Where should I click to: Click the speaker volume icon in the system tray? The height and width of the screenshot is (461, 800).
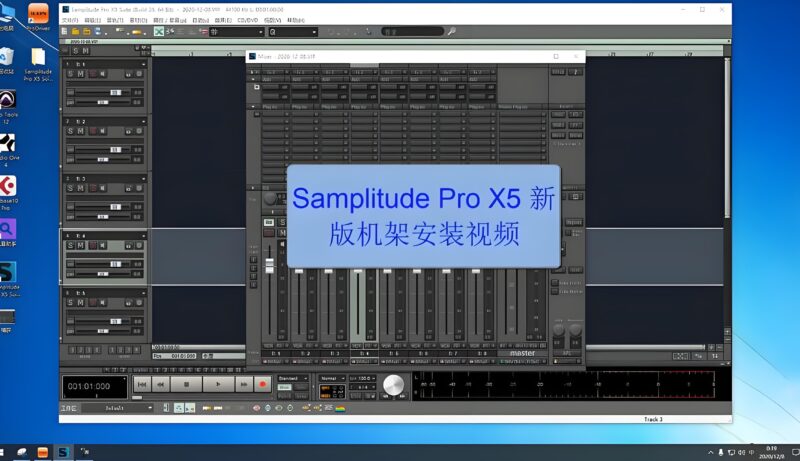coord(741,452)
